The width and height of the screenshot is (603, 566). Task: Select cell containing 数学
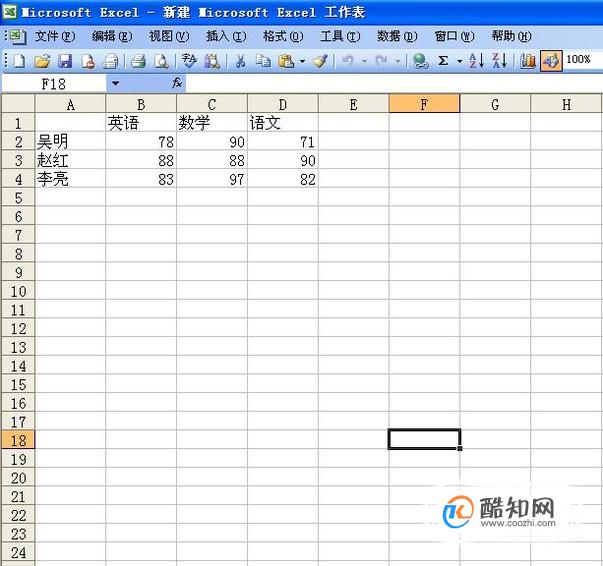point(212,123)
